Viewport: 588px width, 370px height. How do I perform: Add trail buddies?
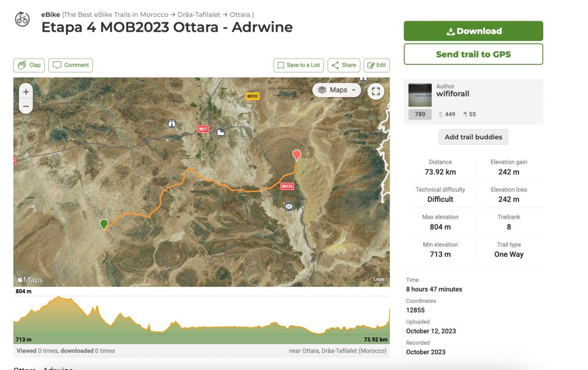click(473, 137)
